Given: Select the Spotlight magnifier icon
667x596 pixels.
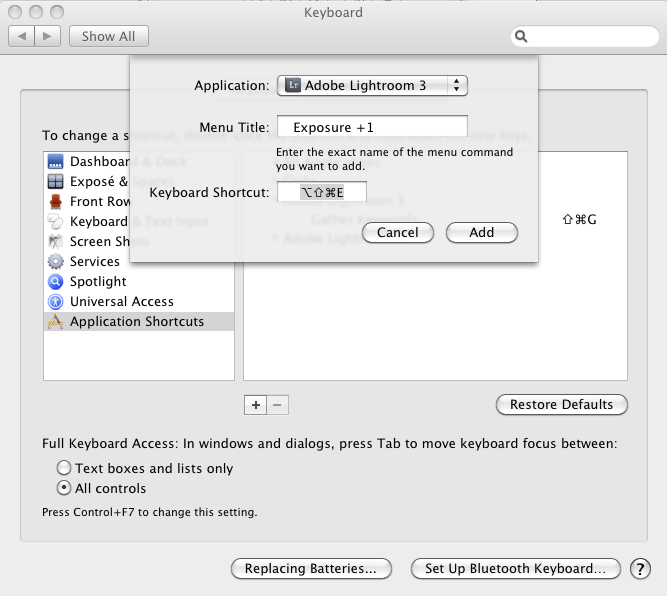Looking at the screenshot, I should [x=55, y=282].
